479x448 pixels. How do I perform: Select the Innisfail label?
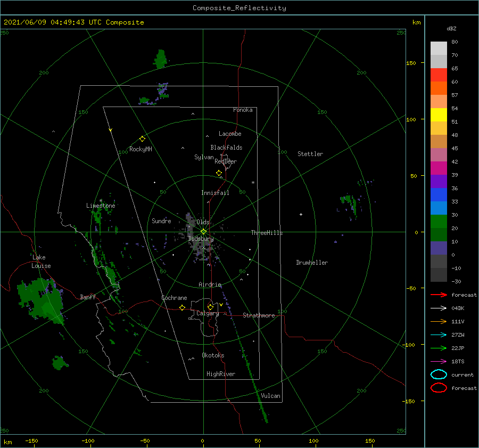215,193
